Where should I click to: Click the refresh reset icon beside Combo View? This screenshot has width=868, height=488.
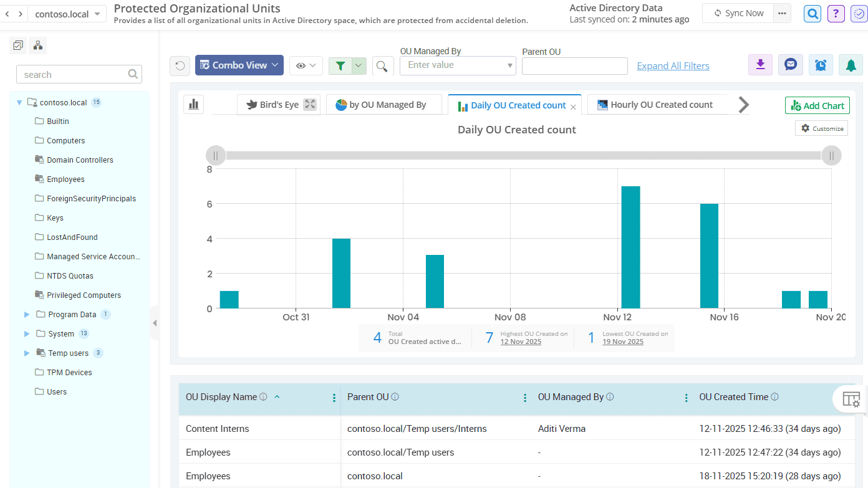coord(180,65)
